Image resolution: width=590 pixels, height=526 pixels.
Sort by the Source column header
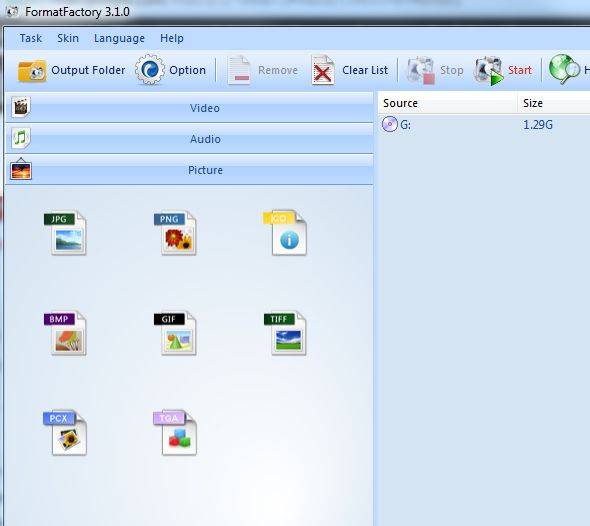pos(447,103)
